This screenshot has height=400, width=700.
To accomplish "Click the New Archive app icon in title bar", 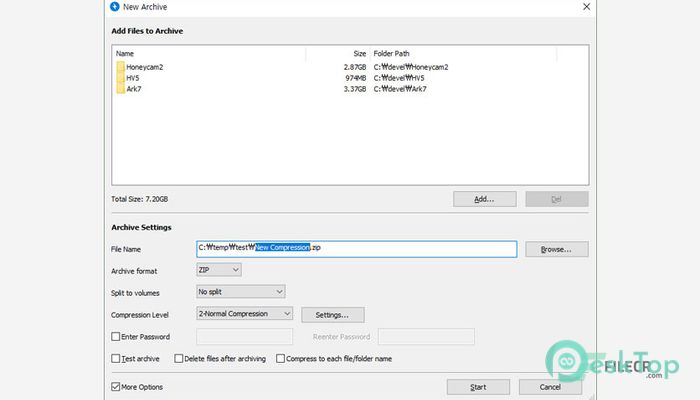I will 115,7.
